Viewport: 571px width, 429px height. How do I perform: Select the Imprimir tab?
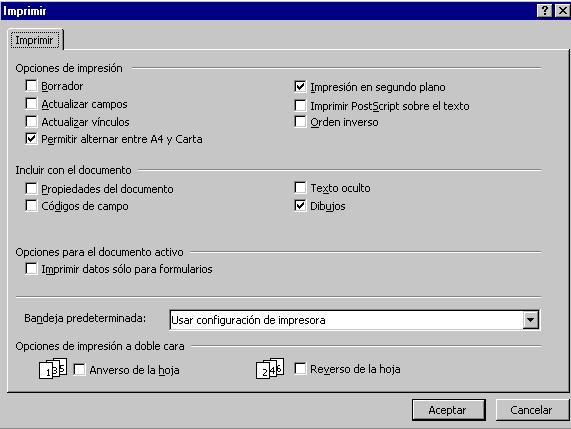[35, 40]
